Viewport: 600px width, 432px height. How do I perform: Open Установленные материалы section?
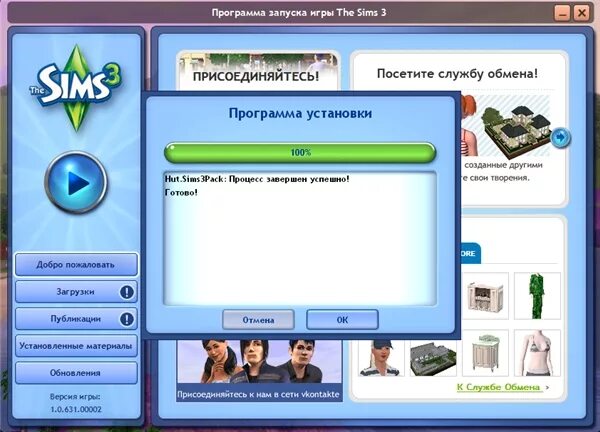click(76, 346)
